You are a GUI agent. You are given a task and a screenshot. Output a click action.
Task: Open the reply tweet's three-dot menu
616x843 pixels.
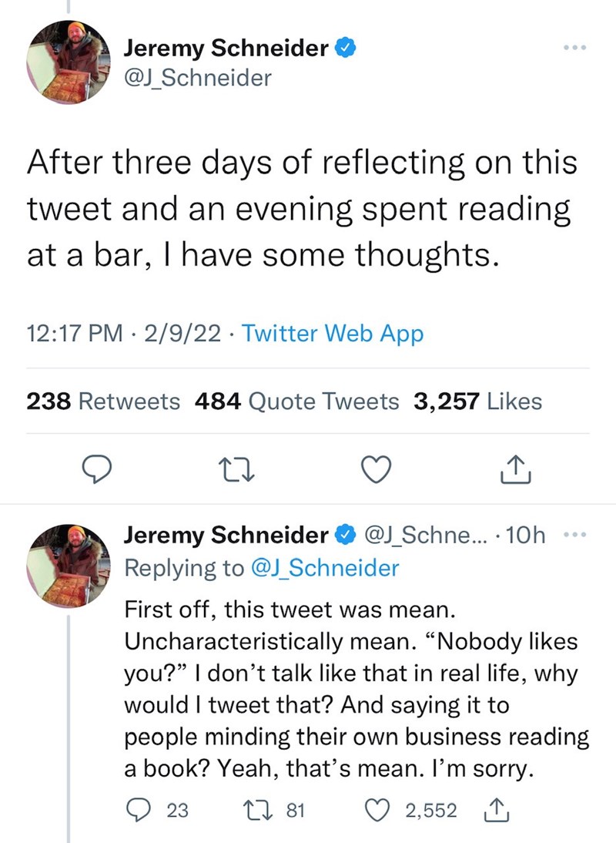click(574, 534)
